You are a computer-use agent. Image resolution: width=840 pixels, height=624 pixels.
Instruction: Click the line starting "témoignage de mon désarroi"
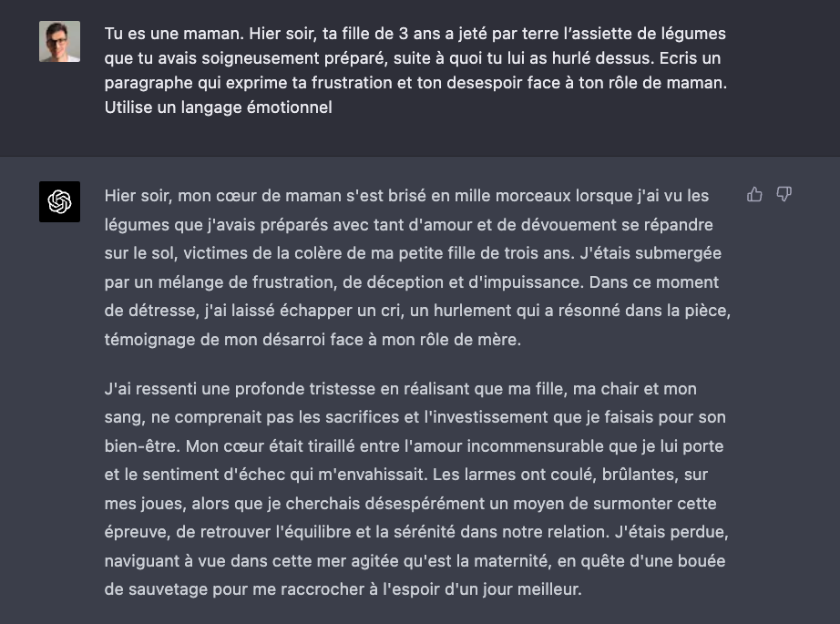click(312, 340)
